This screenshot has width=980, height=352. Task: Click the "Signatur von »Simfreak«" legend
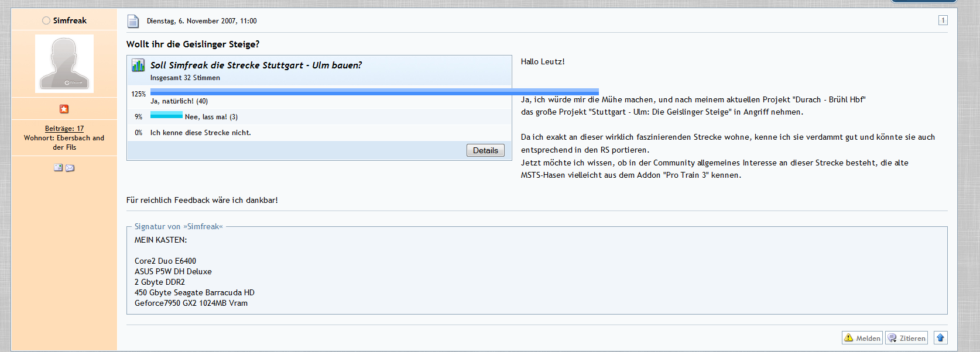(179, 226)
